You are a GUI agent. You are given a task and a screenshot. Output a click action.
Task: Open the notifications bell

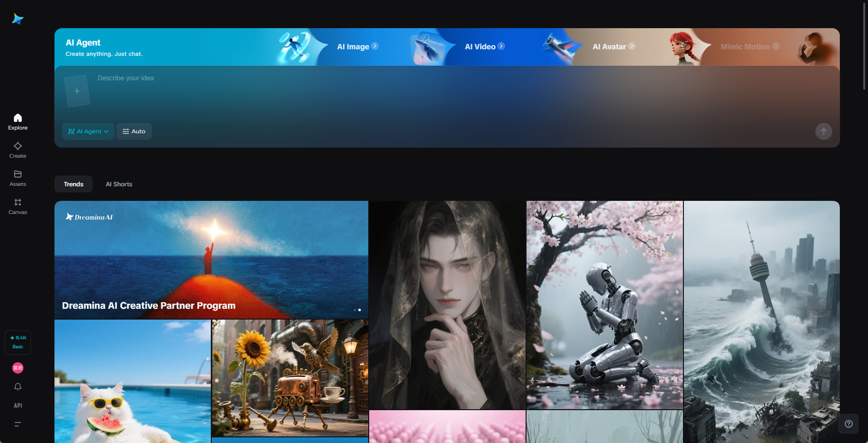[17, 387]
